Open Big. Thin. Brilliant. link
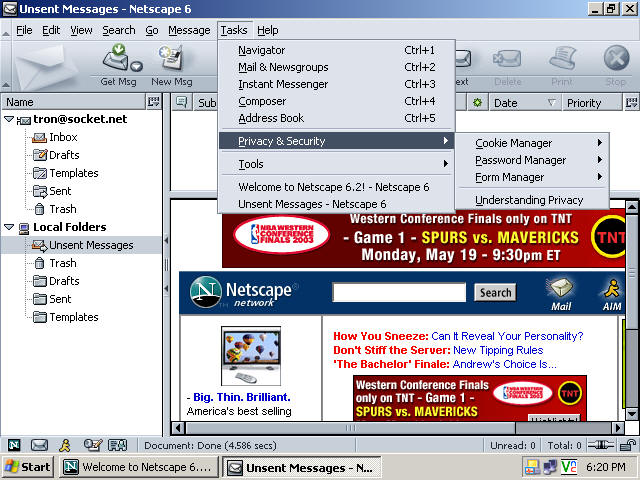Image resolution: width=640 pixels, height=480 pixels. pyautogui.click(x=242, y=397)
